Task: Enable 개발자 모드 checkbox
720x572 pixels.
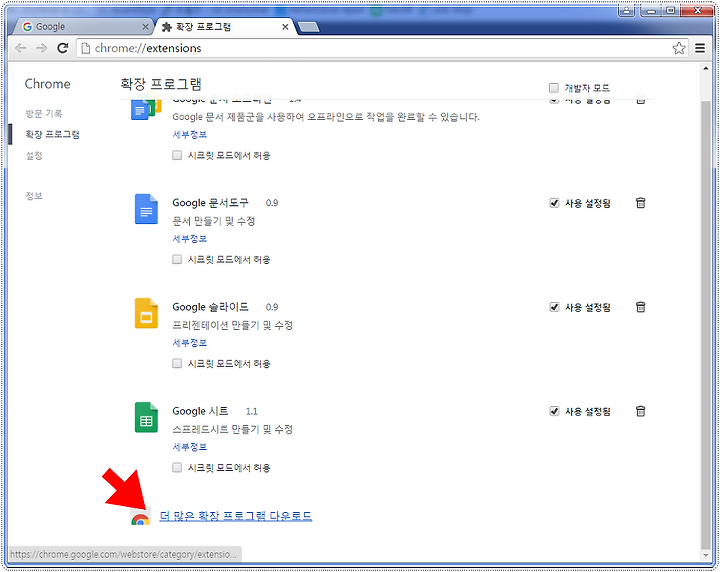Action: [554, 87]
